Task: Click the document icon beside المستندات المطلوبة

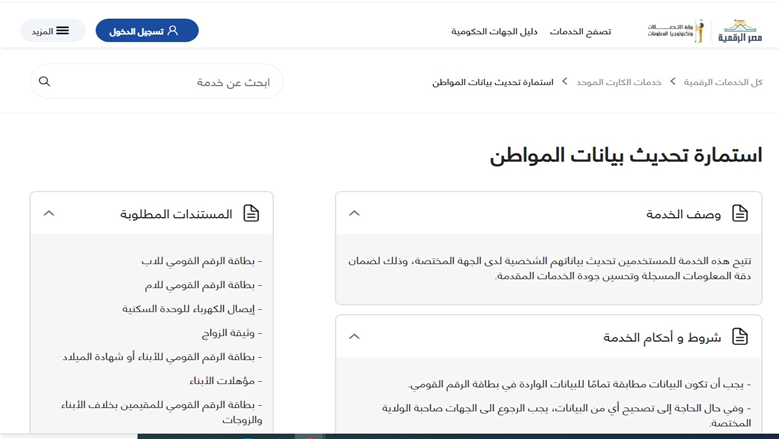Action: [x=251, y=214]
